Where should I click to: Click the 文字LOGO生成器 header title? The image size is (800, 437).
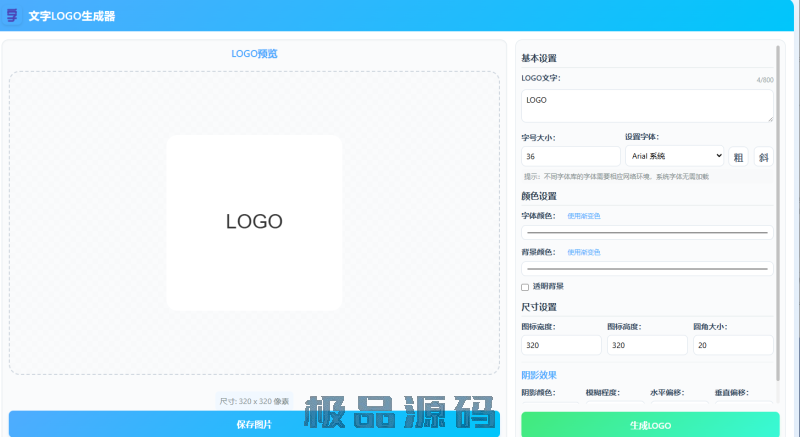[71, 16]
